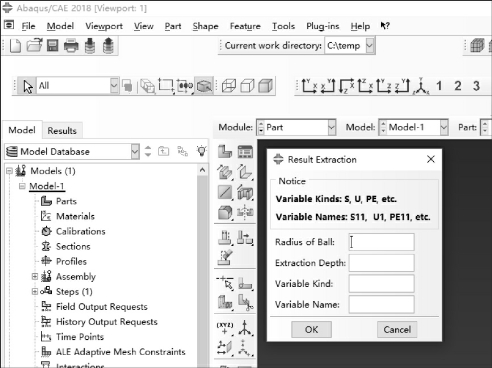Viewport: 492px width, 368px height.
Task: Open the Plug-ins menu
Action: tap(322, 26)
